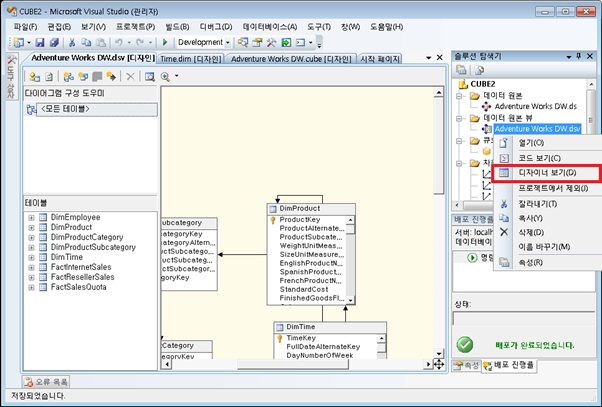Choose 이름 바꾸기(M) from context menu

(x=547, y=247)
